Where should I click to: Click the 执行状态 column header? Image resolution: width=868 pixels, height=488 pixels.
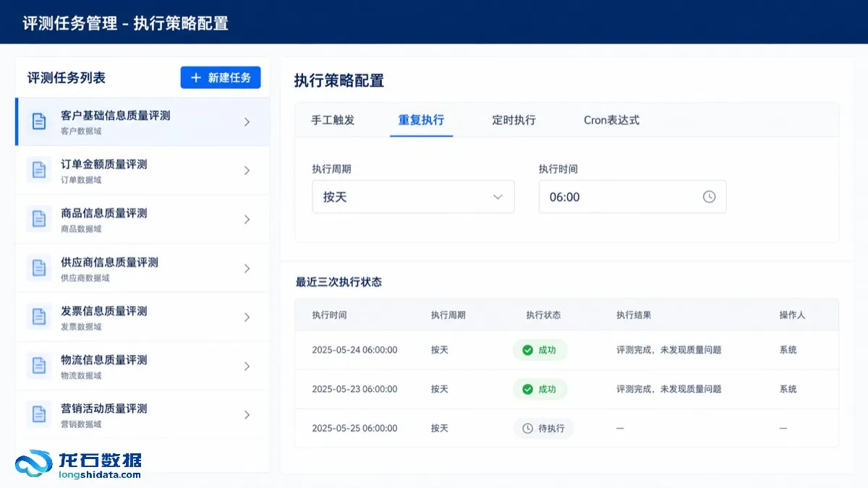pyautogui.click(x=543, y=315)
